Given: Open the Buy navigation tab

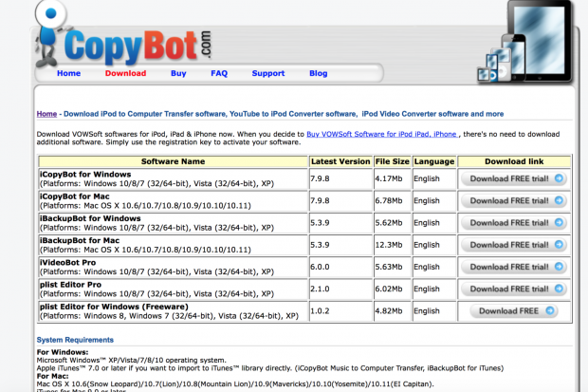Looking at the screenshot, I should (178, 73).
